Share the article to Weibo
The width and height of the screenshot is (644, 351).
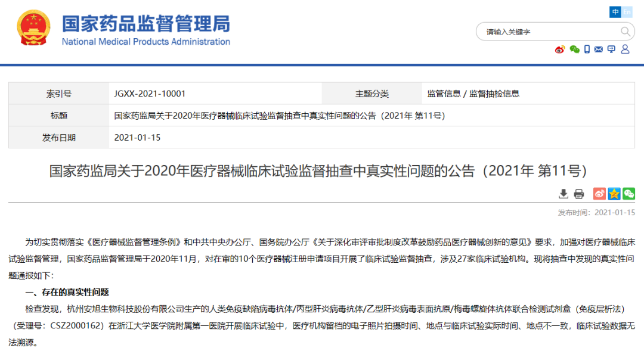pos(599,194)
